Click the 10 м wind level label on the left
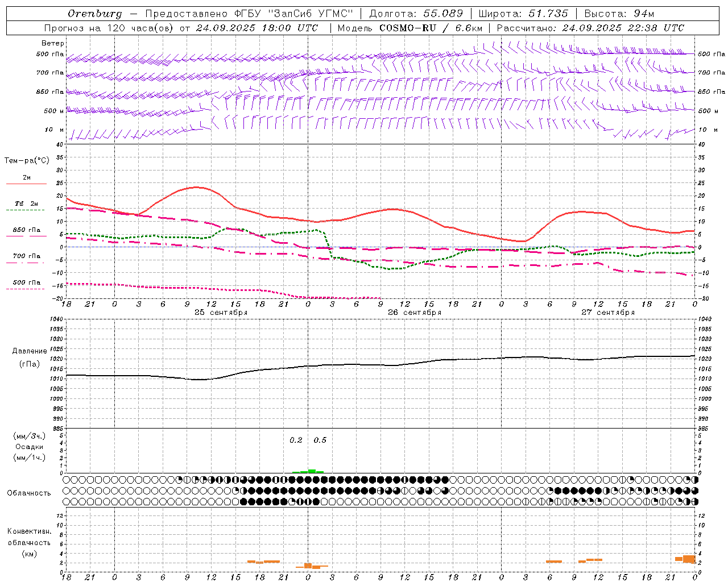 coord(54,130)
